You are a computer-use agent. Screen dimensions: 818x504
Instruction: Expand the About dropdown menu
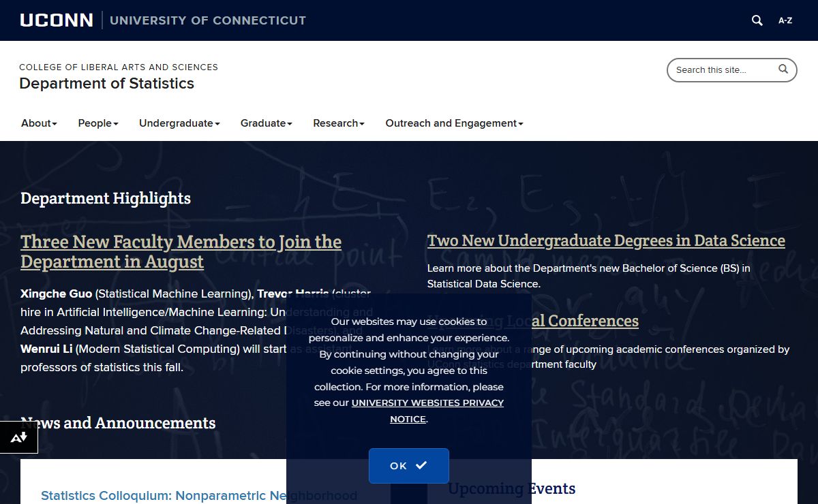(x=39, y=123)
